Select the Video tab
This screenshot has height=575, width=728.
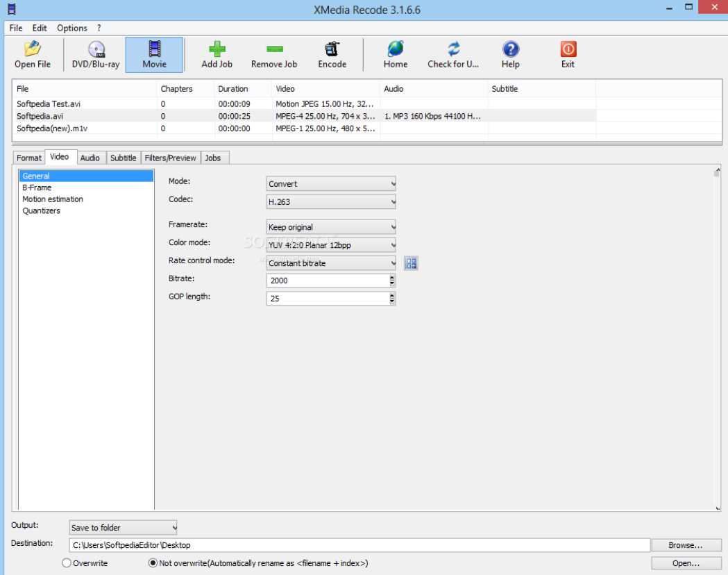[x=60, y=157]
